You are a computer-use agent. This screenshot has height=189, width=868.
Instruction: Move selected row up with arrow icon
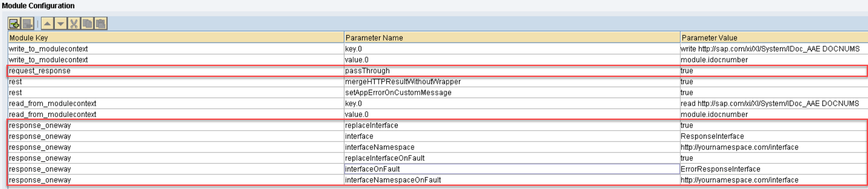pos(47,23)
